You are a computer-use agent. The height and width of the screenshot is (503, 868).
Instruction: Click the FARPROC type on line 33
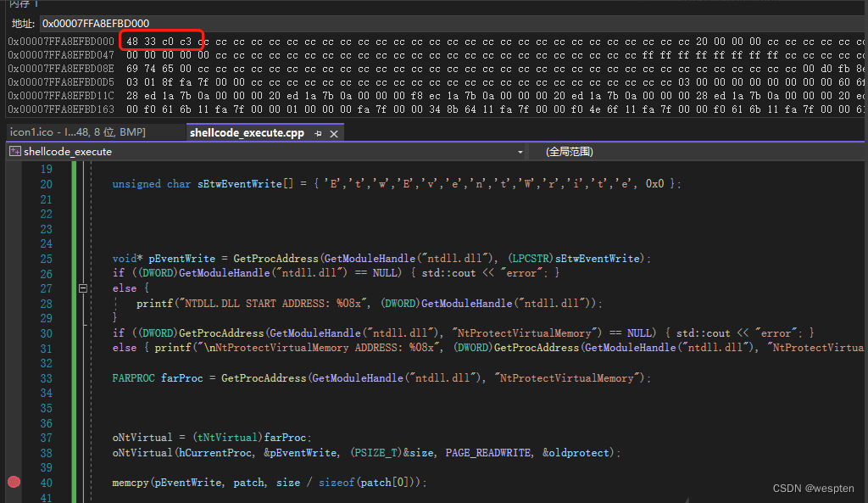click(x=133, y=378)
